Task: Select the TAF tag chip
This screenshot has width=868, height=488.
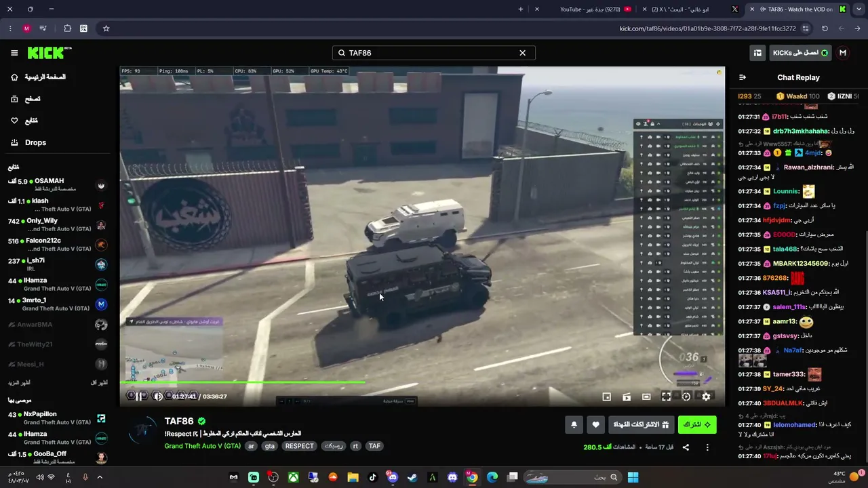Action: coord(374,446)
